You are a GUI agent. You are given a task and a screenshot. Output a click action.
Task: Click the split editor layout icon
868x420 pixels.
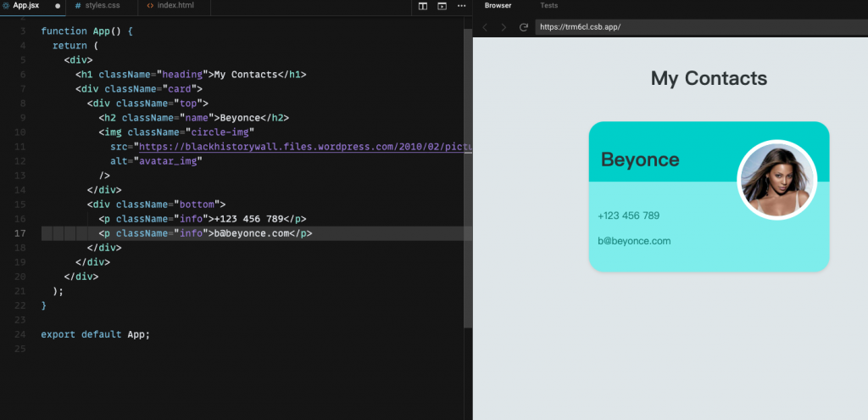(x=423, y=6)
